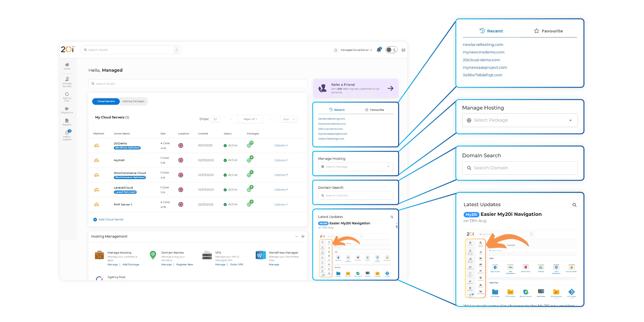Open Options for the 20iDemo server
Image resolution: width=644 pixels, height=322 pixels.
(x=281, y=145)
